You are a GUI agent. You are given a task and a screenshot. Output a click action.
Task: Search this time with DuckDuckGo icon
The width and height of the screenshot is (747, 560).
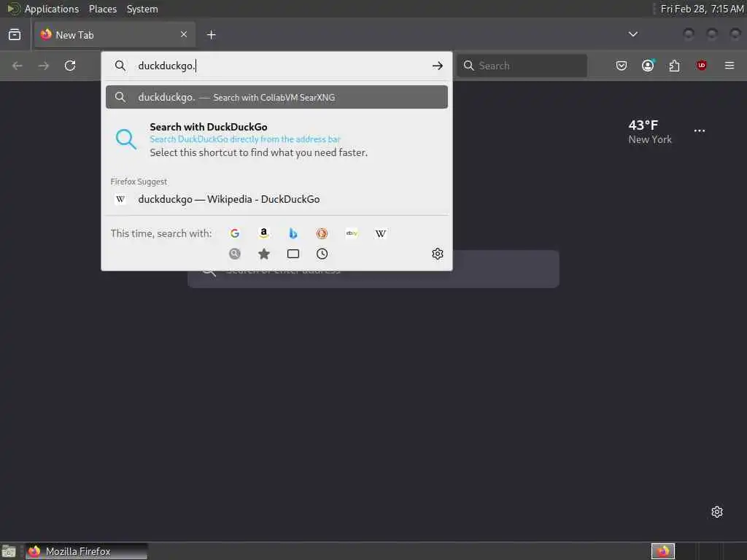pyautogui.click(x=322, y=233)
